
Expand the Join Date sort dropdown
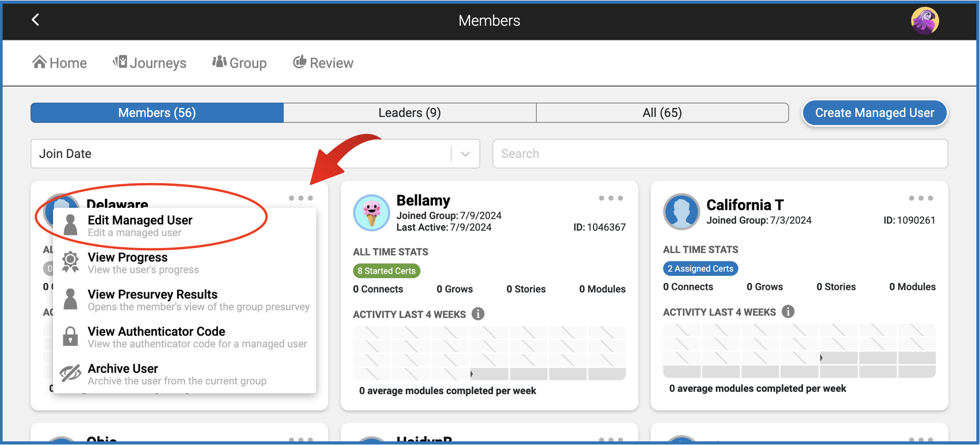465,154
